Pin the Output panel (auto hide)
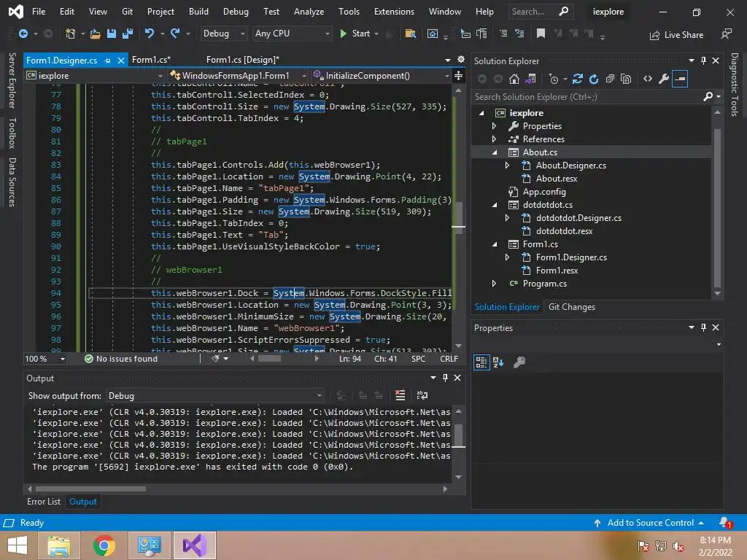 point(446,378)
